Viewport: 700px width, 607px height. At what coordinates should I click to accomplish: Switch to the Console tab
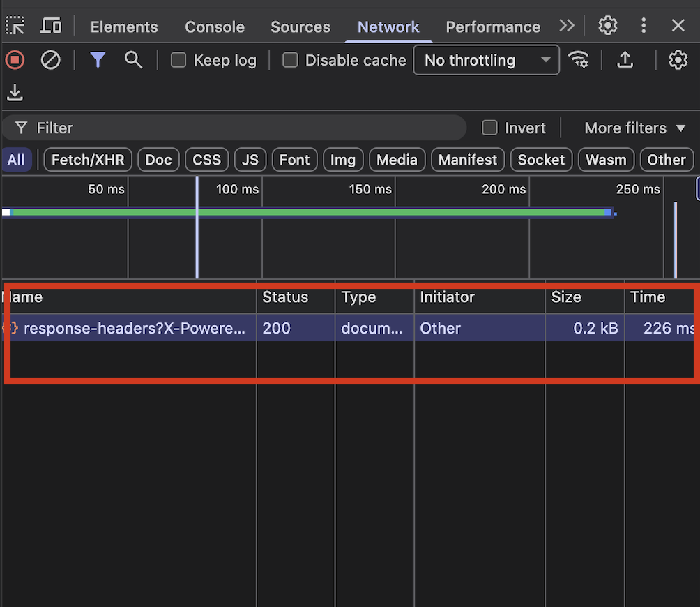(215, 27)
